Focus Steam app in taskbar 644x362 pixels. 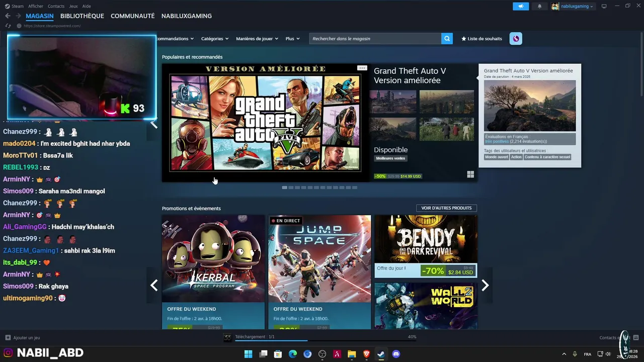click(381, 354)
